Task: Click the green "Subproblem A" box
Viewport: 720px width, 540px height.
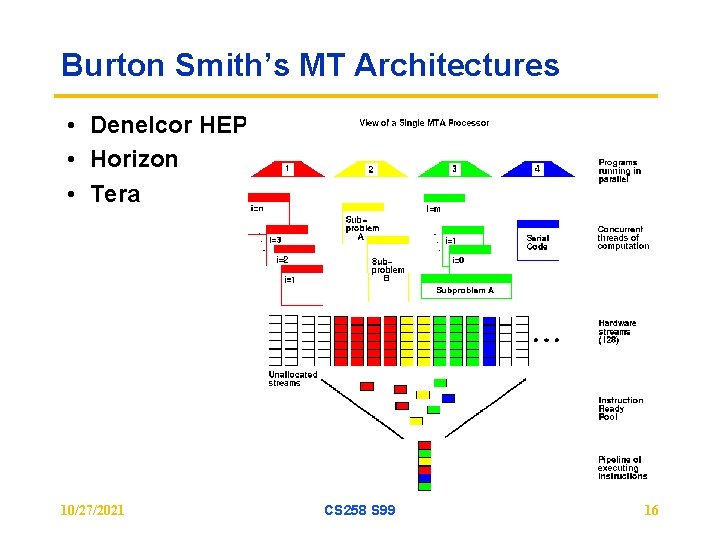Action: pos(466,287)
